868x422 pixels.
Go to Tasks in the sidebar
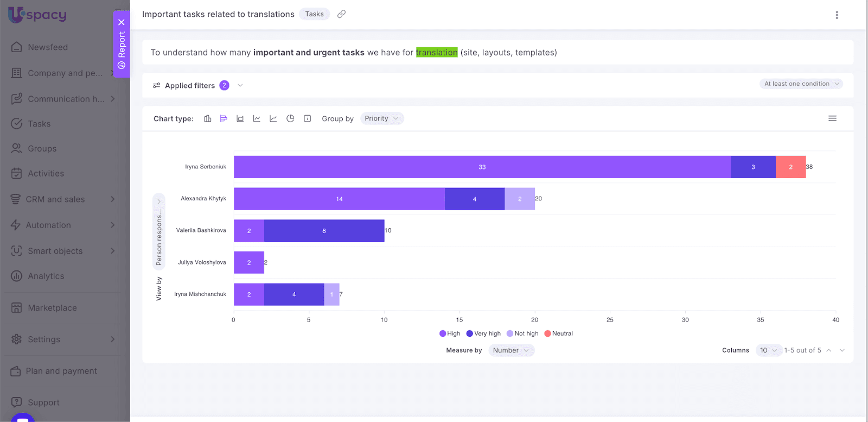click(x=39, y=124)
